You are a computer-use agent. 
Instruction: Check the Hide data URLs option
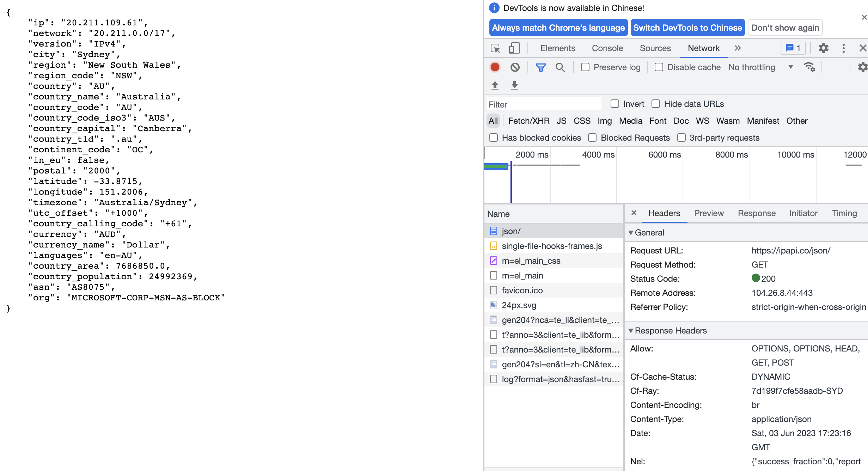[656, 104]
